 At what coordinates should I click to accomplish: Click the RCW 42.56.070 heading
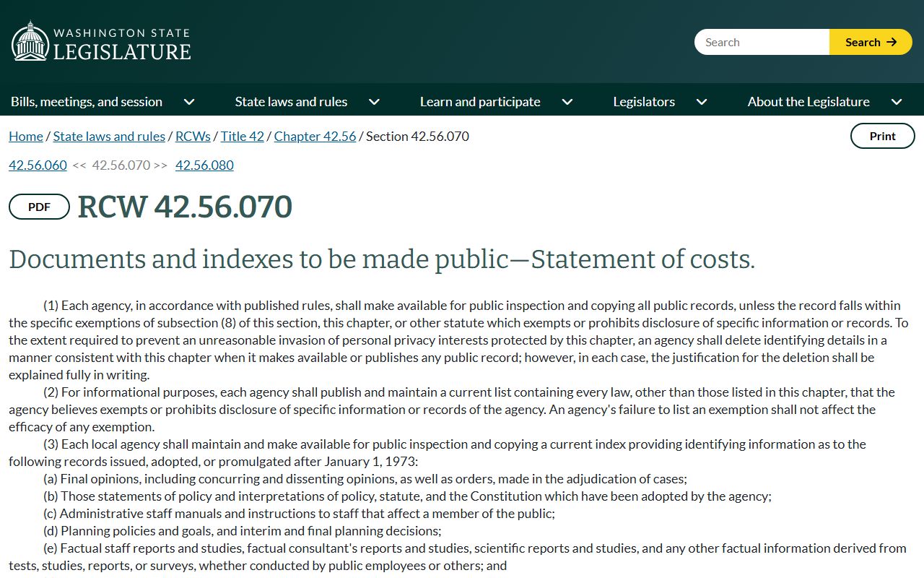coord(185,207)
